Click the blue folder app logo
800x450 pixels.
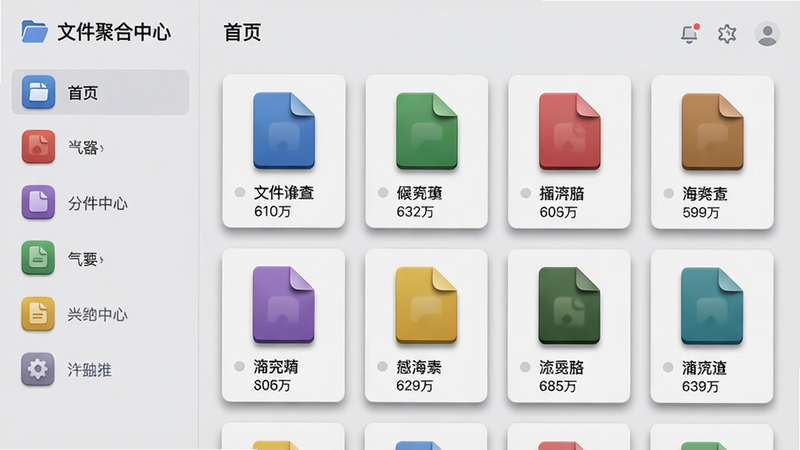click(x=35, y=32)
